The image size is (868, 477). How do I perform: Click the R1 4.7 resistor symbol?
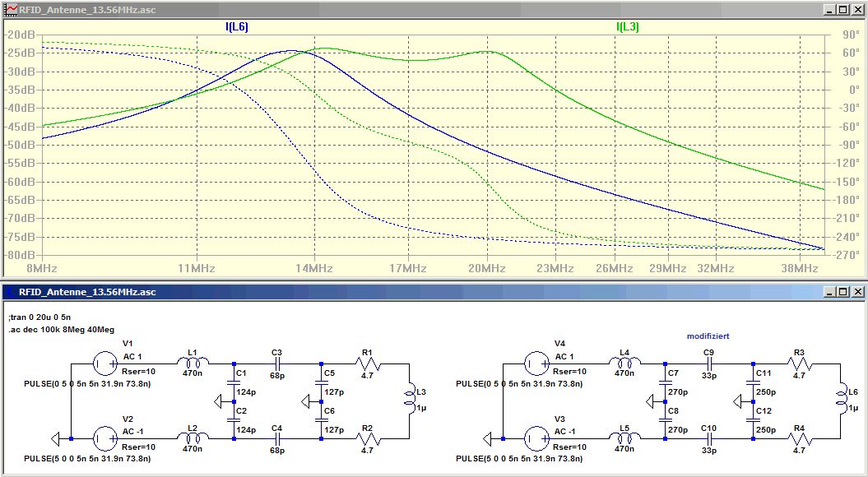coord(368,362)
